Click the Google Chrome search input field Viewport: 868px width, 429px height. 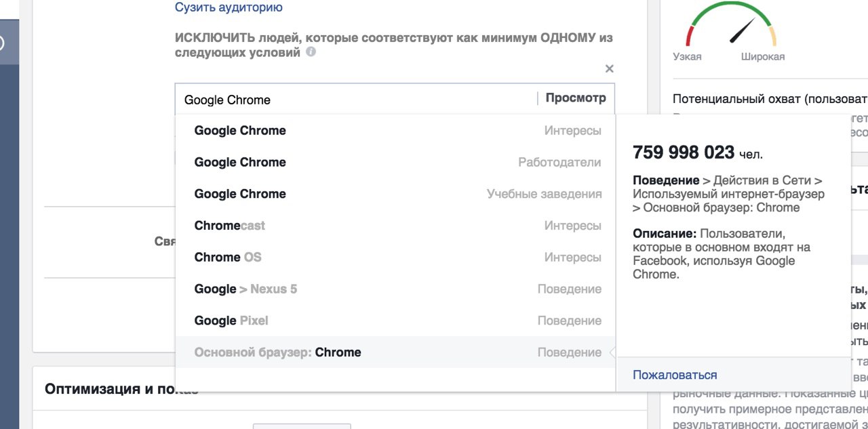[356, 99]
